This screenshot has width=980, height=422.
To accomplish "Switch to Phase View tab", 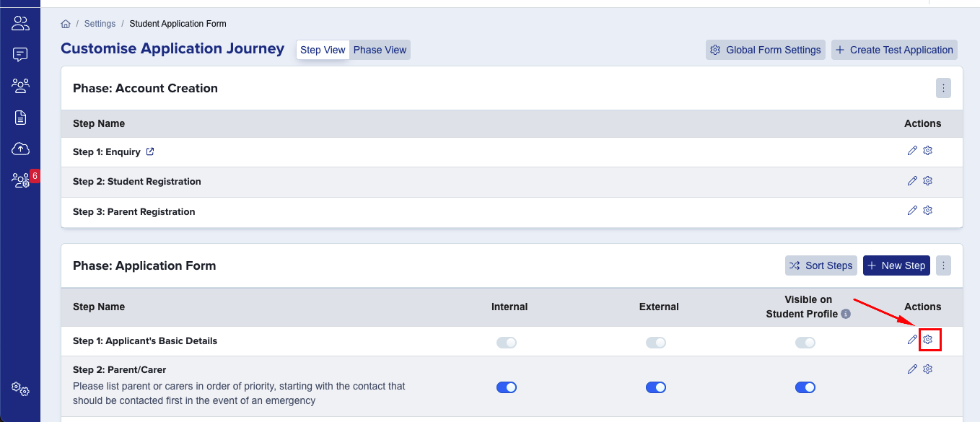I will point(380,50).
